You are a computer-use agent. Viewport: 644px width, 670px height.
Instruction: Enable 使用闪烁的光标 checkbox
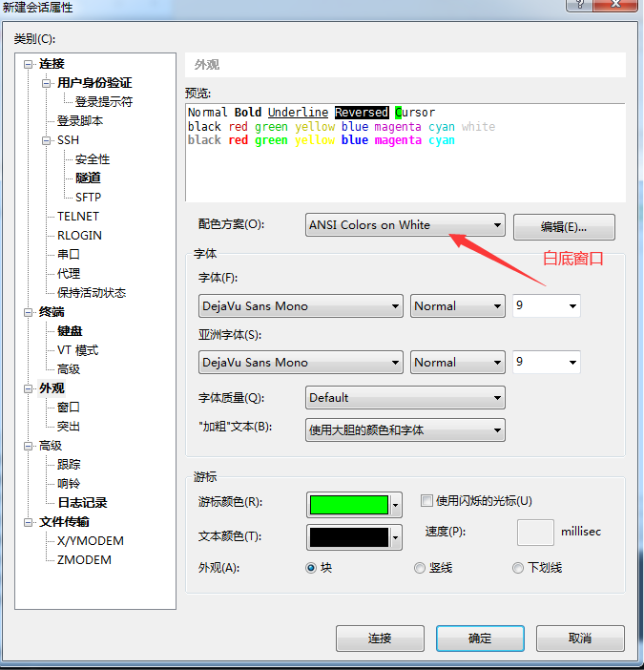click(427, 500)
